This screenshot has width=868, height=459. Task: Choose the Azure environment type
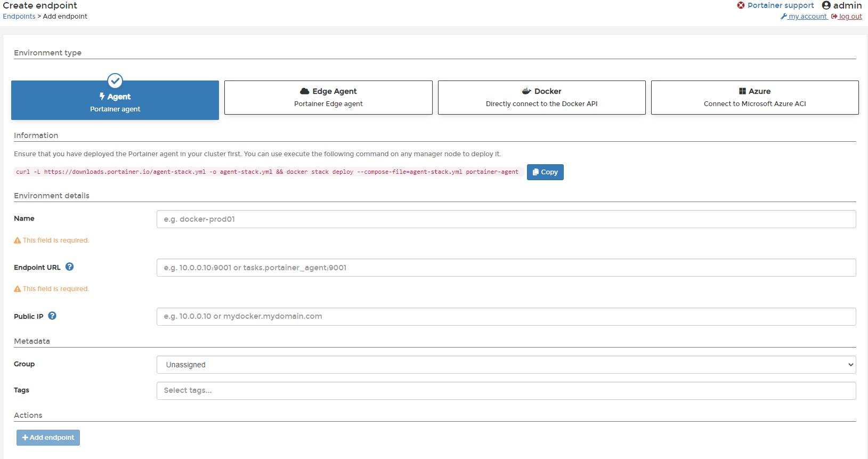tap(755, 98)
